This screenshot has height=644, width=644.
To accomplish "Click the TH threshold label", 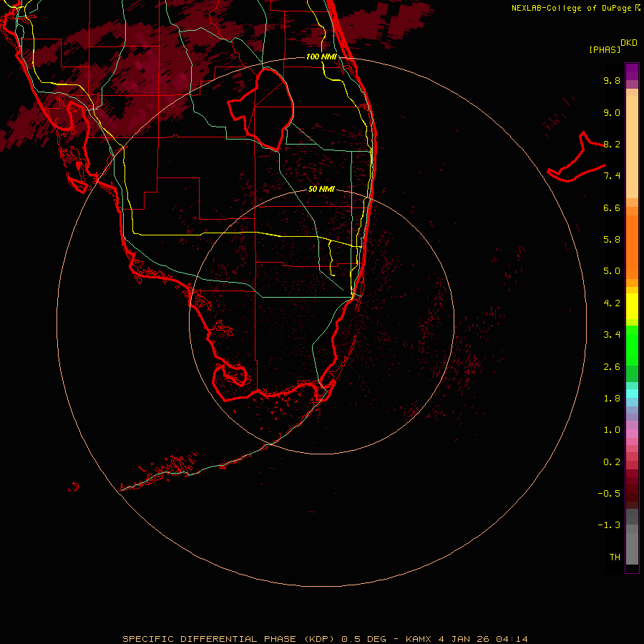I will click(615, 557).
